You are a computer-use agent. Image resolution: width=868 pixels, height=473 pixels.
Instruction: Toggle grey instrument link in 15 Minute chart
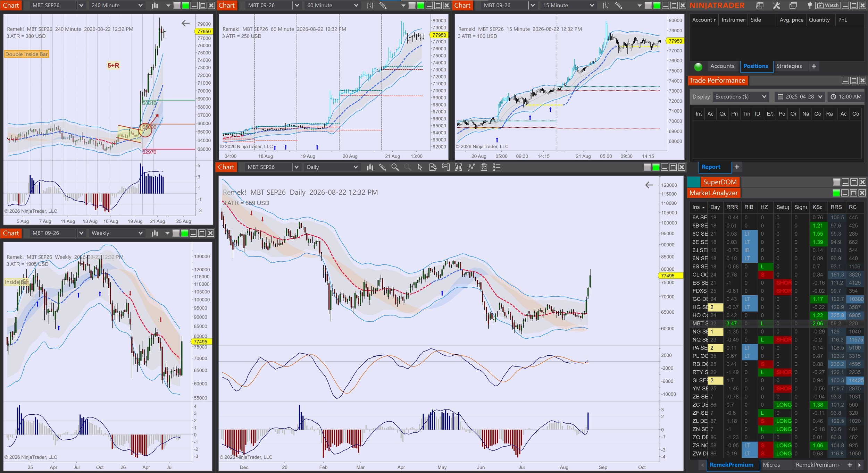(648, 6)
